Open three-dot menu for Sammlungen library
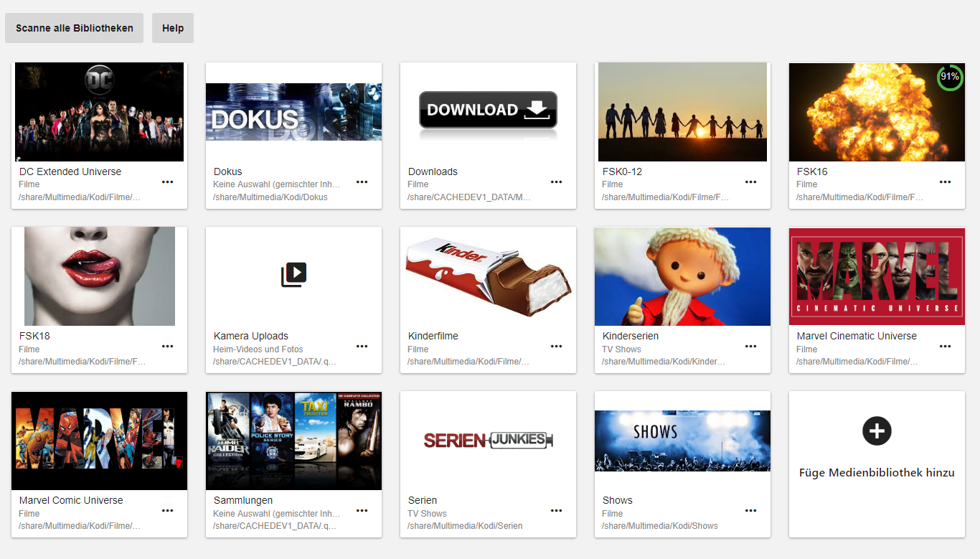This screenshot has width=980, height=559. coord(362,511)
